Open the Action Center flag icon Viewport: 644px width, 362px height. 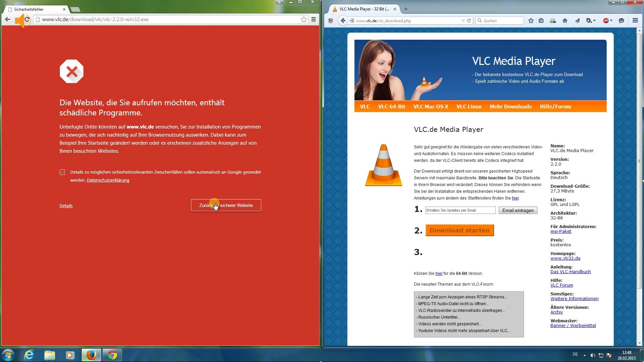pyautogui.click(x=609, y=355)
